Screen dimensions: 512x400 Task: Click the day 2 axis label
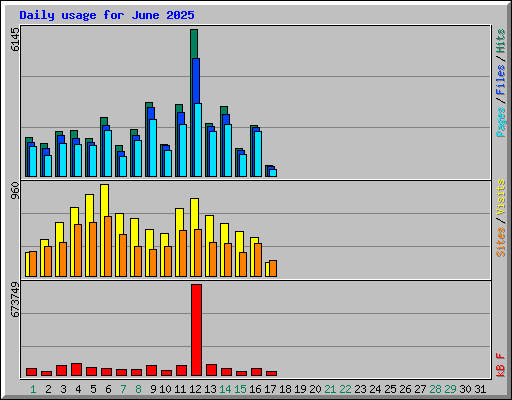(48, 389)
